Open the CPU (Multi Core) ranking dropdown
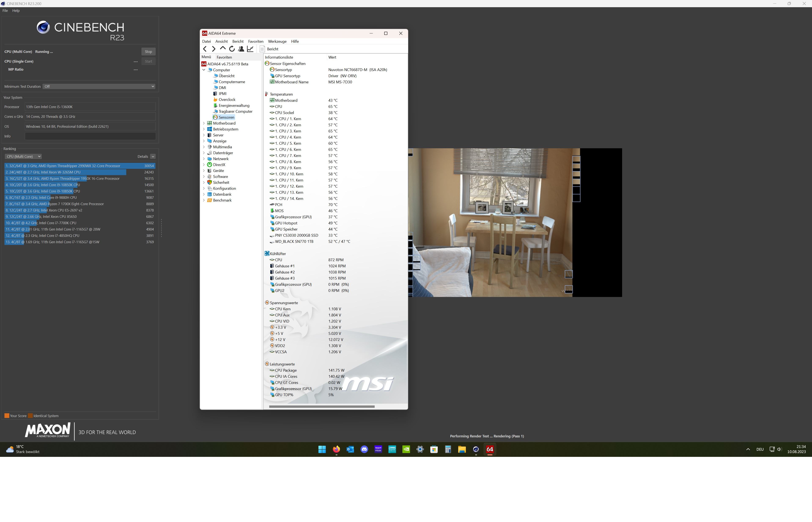The height and width of the screenshot is (522, 812). (23, 157)
